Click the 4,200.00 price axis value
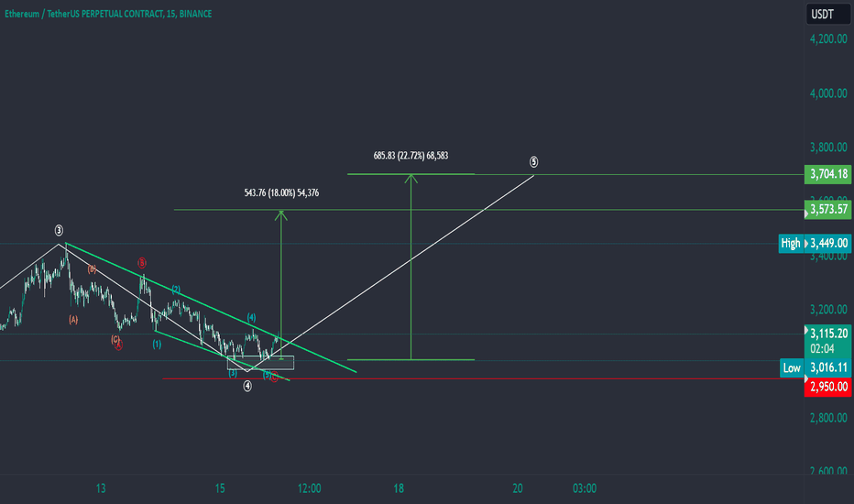 (828, 38)
